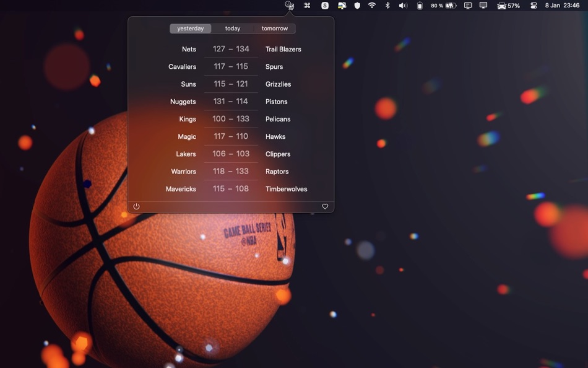Switch to the tomorrow tab

[x=274, y=28]
